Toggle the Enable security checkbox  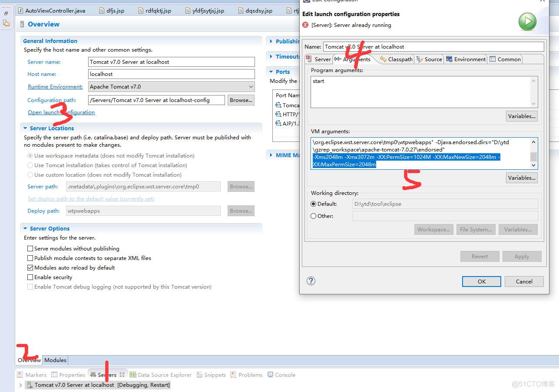30,277
